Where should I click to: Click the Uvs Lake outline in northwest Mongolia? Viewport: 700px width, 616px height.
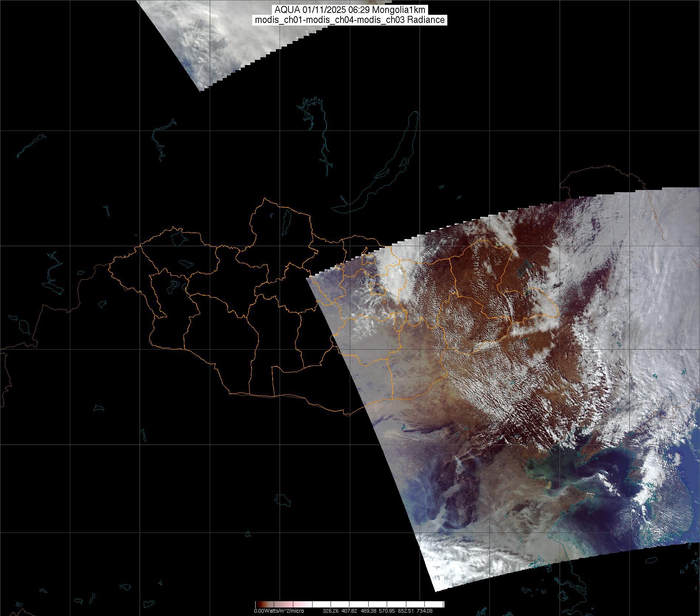(x=178, y=238)
